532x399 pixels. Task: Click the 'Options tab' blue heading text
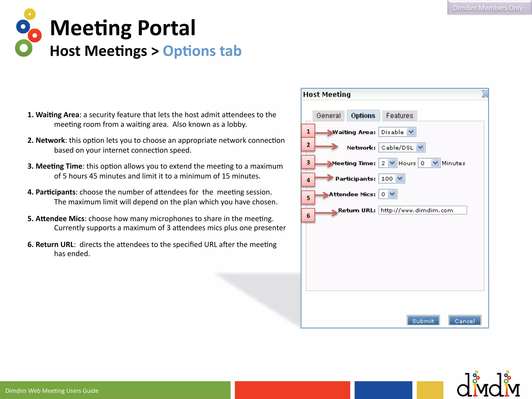(202, 51)
